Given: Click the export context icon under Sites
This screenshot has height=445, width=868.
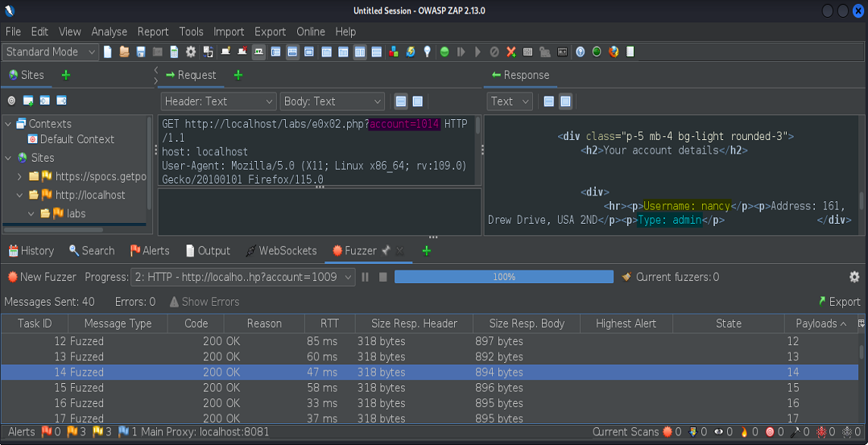Looking at the screenshot, I should coord(61,101).
